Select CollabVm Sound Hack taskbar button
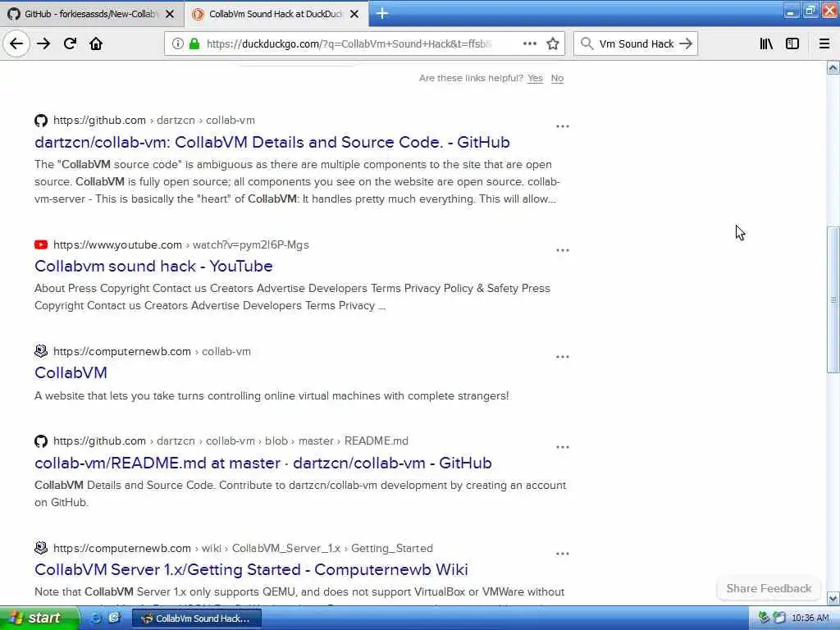 (196, 619)
